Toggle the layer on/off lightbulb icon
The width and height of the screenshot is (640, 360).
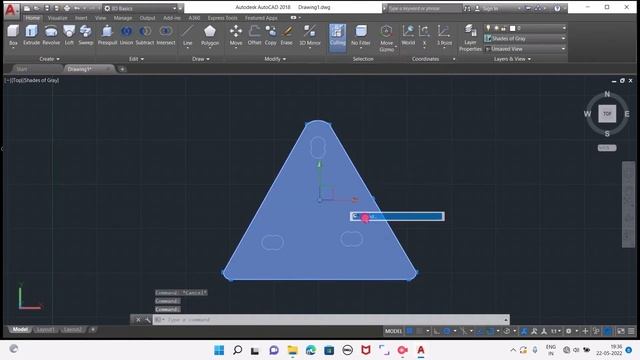point(488,28)
